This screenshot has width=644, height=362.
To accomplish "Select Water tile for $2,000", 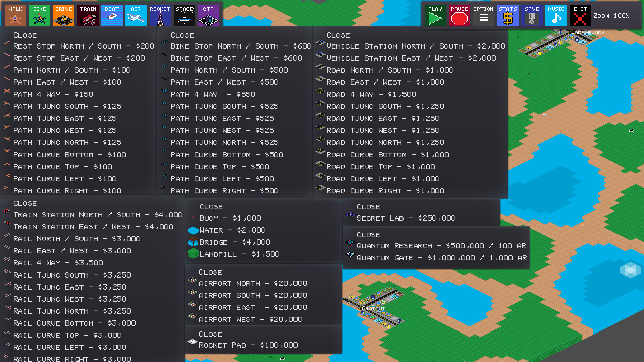I will click(227, 230).
